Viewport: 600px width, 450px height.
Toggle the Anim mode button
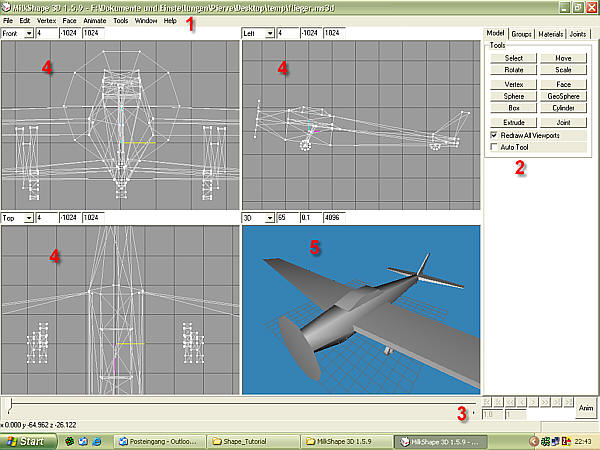point(585,408)
